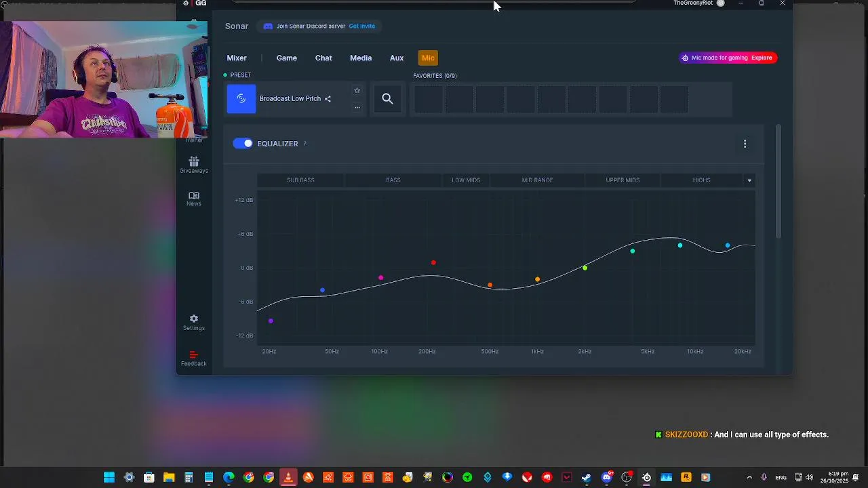This screenshot has height=488, width=868.
Task: Click the Discord logo in the invite banner
Action: click(x=268, y=26)
